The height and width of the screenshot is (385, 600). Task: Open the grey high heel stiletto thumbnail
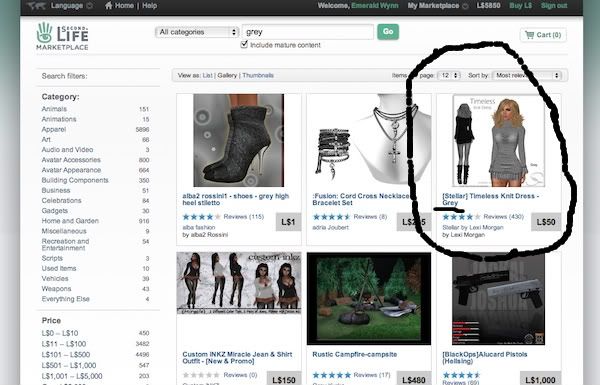[x=239, y=140]
